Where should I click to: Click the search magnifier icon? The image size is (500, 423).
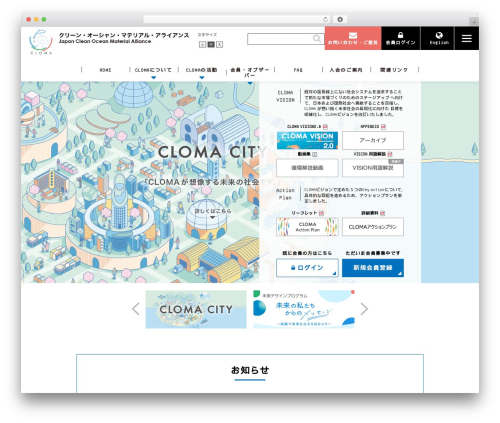tap(317, 39)
